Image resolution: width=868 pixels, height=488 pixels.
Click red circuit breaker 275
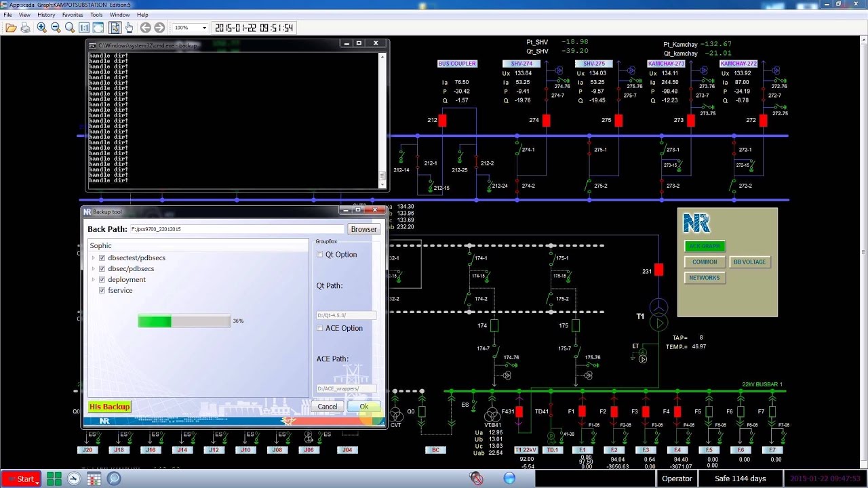pos(618,121)
